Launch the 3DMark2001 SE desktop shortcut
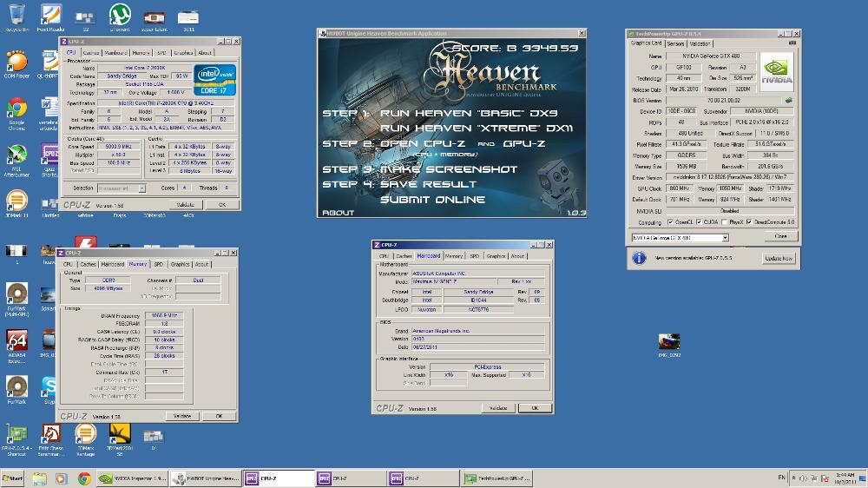 point(120,438)
